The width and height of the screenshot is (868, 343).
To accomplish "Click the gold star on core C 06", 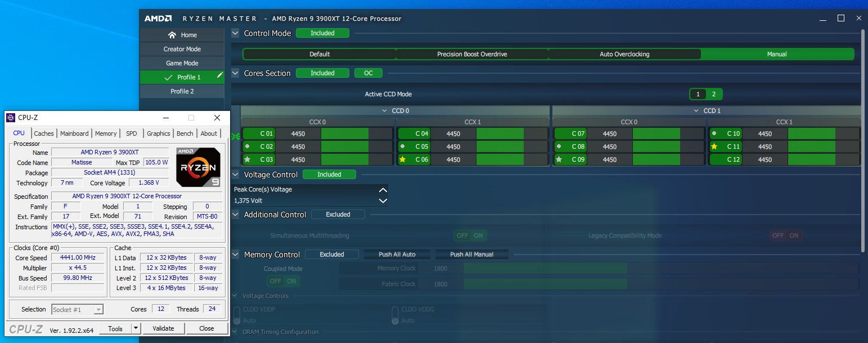I will pos(403,160).
